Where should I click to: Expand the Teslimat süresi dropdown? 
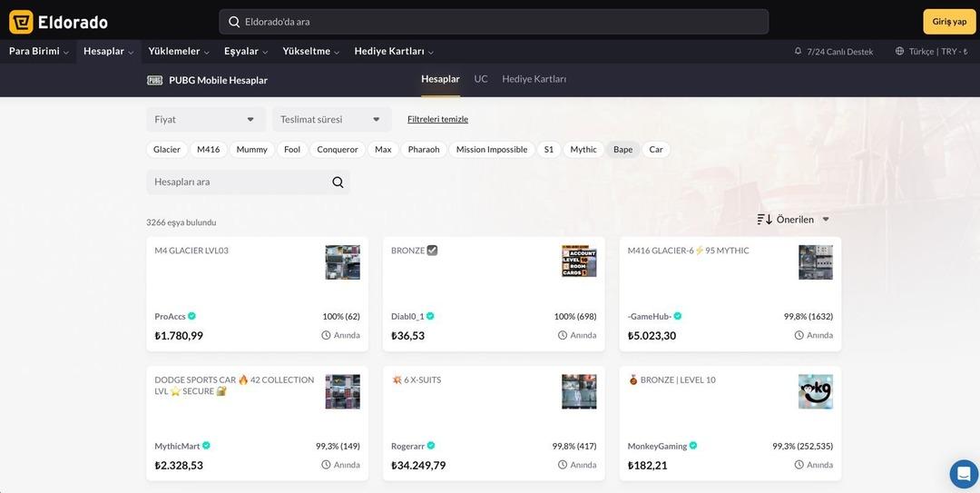point(331,120)
